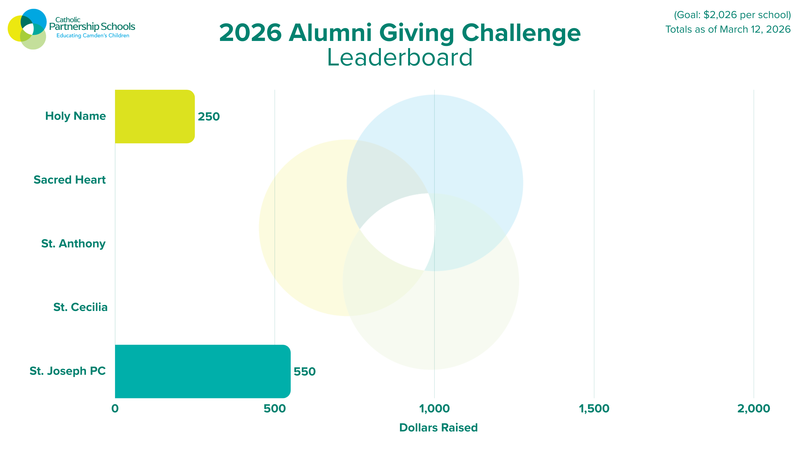Select the St. Cecilia school label

[80, 307]
